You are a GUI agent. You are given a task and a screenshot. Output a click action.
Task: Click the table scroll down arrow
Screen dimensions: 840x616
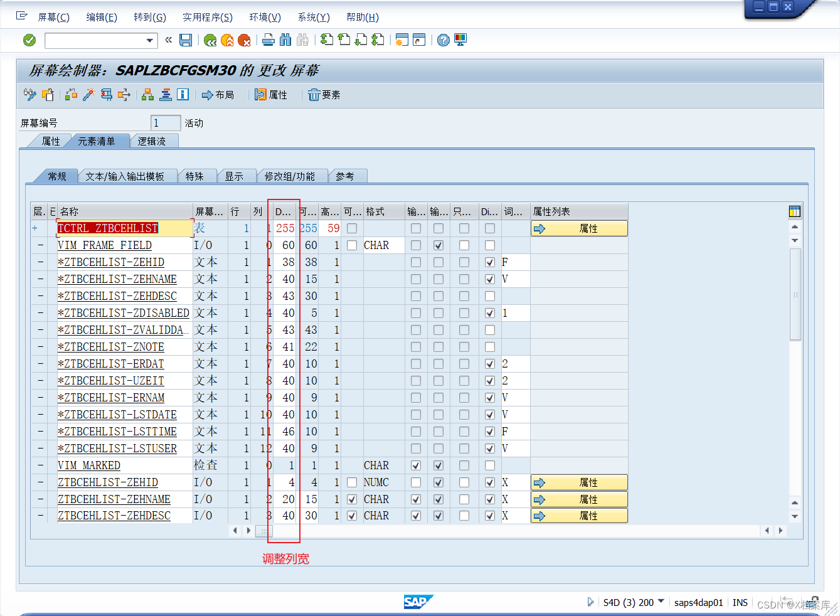pos(795,516)
